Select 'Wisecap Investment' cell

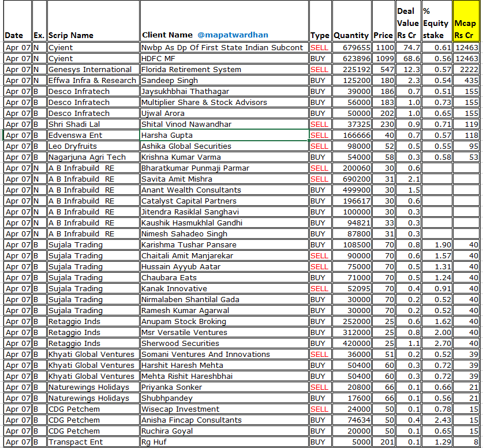[224, 409]
